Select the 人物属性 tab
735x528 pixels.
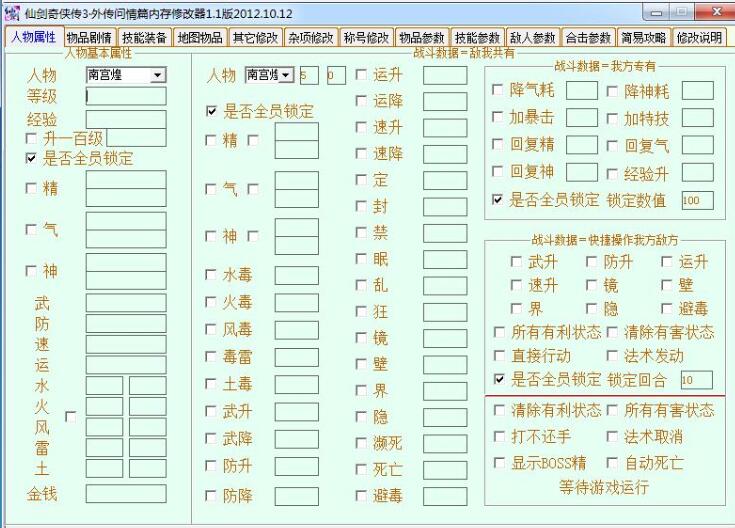(x=34, y=36)
